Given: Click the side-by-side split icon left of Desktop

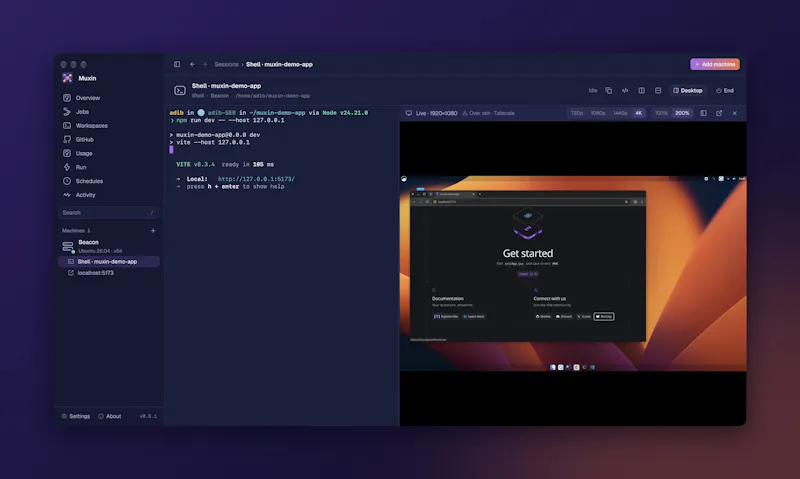Looking at the screenshot, I should pyautogui.click(x=641, y=90).
